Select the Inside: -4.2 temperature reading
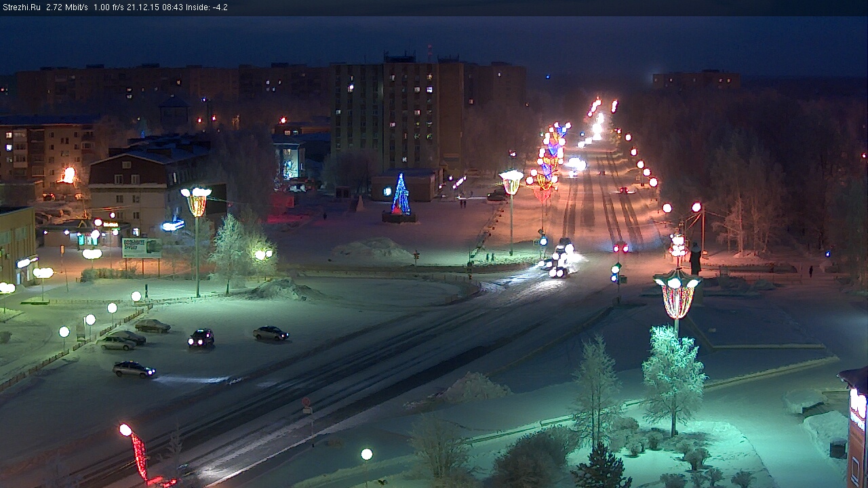This screenshot has height=488, width=868. click(207, 7)
